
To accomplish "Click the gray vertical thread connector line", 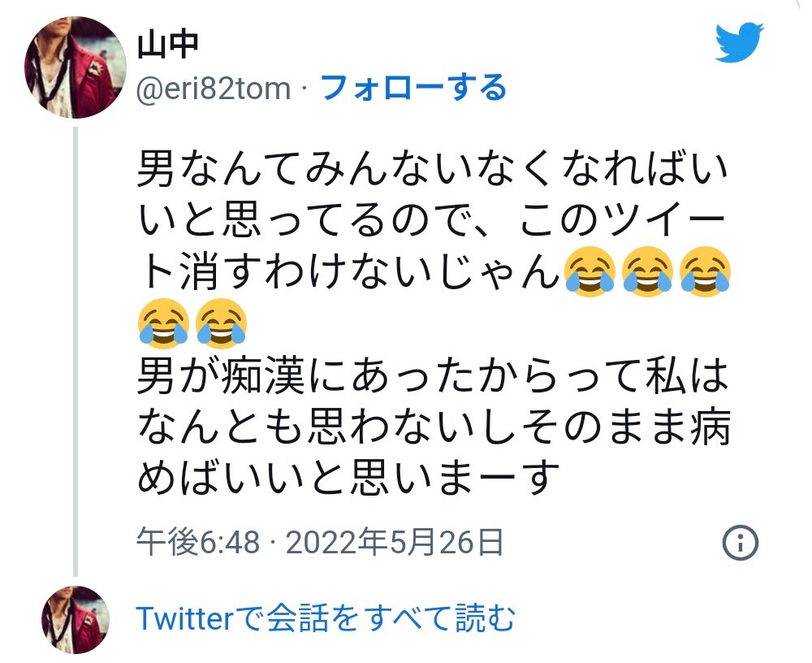I will point(76,352).
